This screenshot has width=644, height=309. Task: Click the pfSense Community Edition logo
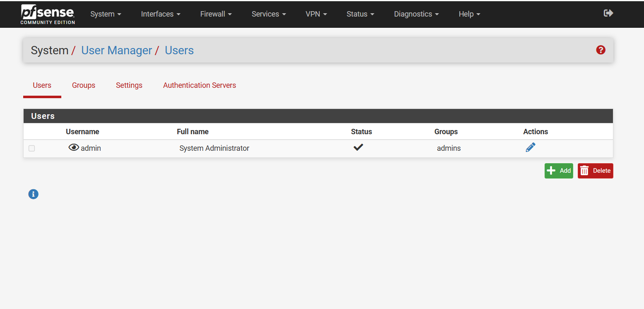(48, 14)
